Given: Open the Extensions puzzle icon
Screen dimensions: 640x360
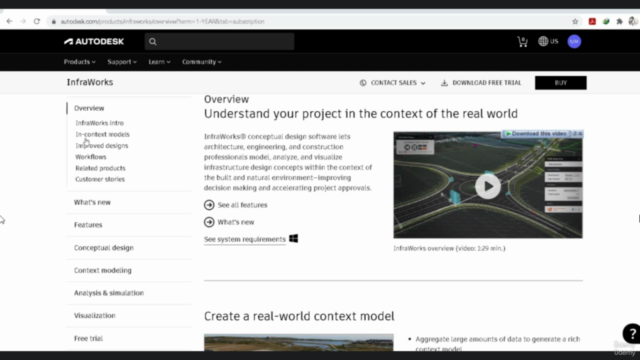Looking at the screenshot, I should click(x=619, y=22).
